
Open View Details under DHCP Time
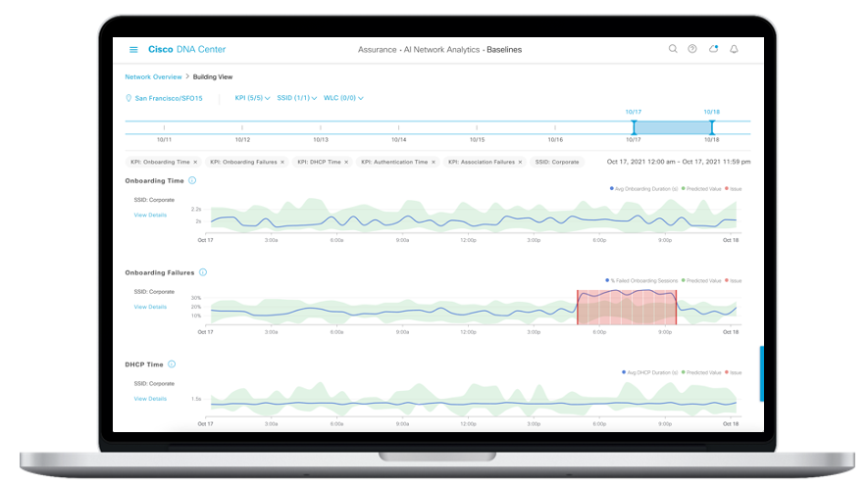click(150, 399)
